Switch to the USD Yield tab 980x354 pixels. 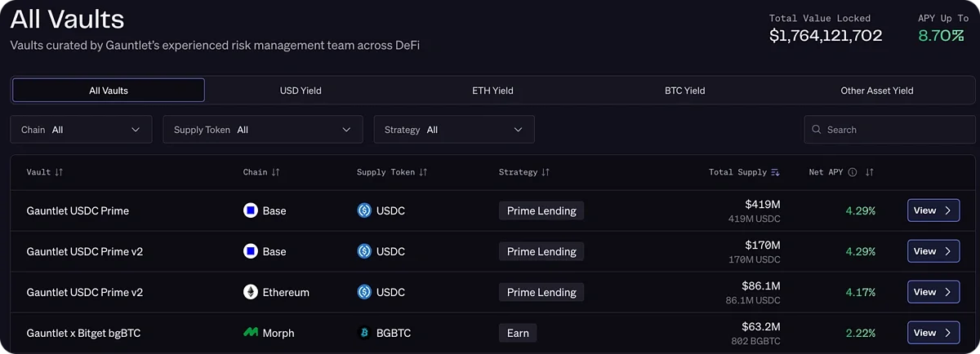pos(301,91)
